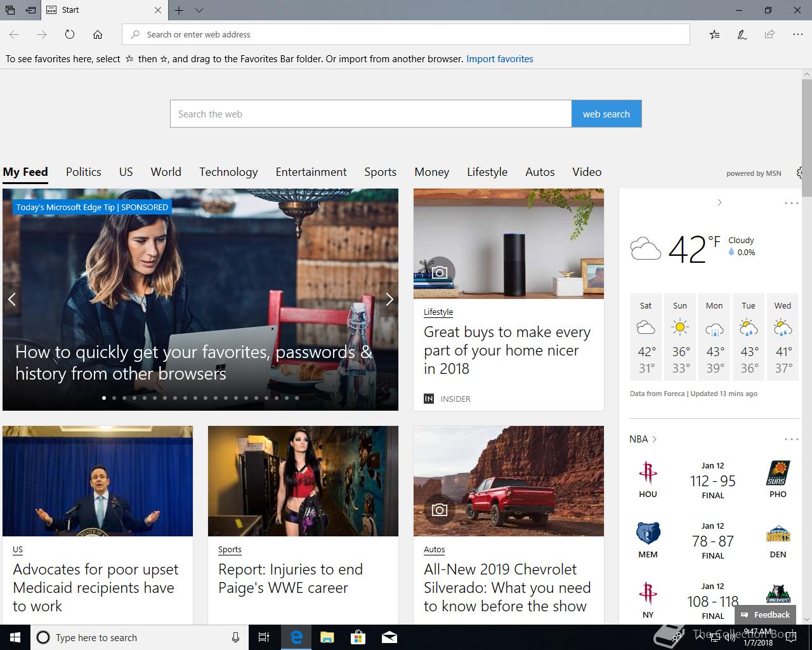Open the tabs you've set aside

(10, 10)
